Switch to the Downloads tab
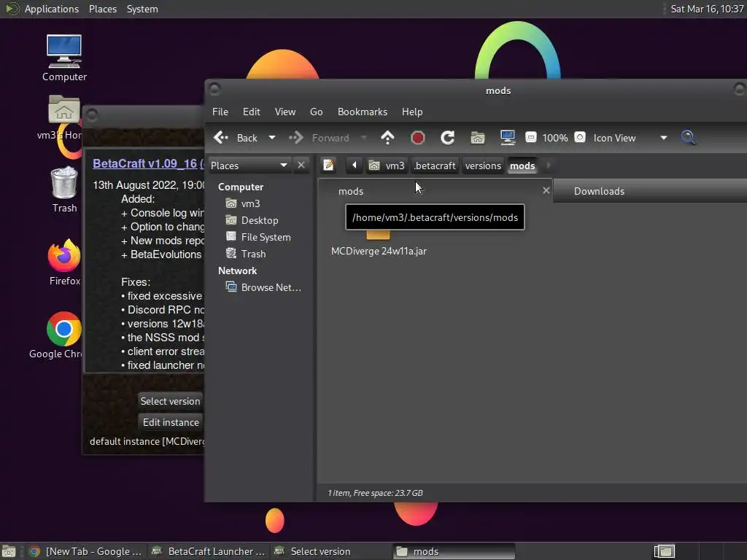The width and height of the screenshot is (747, 560). click(x=650, y=191)
